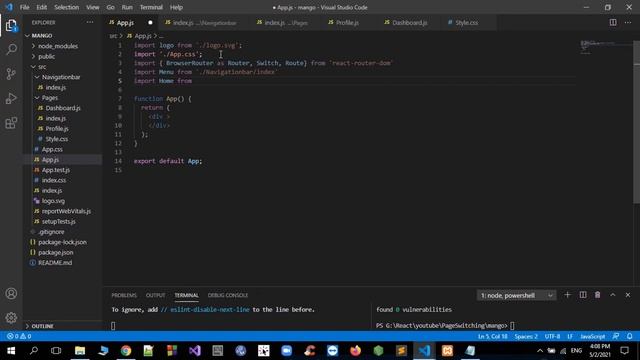640x360 pixels.
Task: Switch to the OUTPUT panel tab
Action: click(x=156, y=295)
